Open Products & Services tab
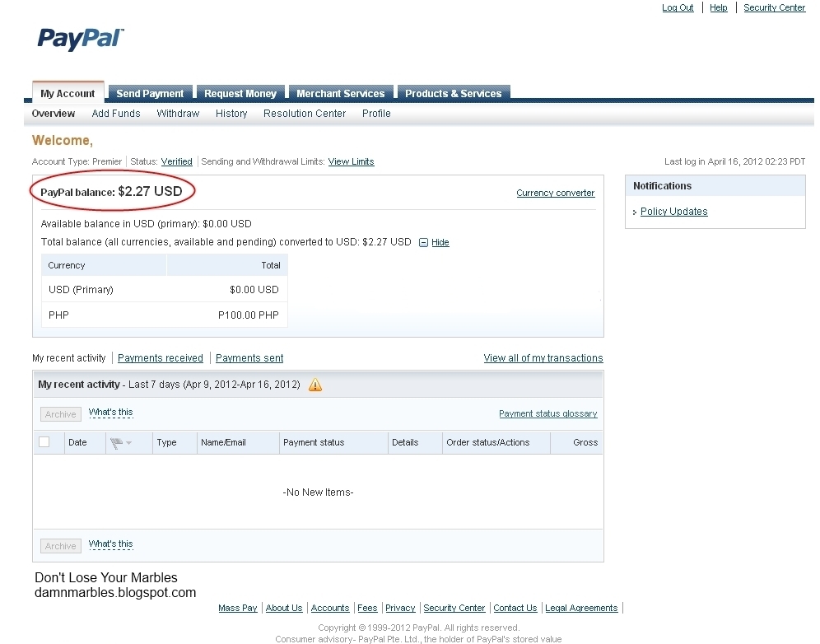The height and width of the screenshot is (644, 820). pyautogui.click(x=454, y=93)
